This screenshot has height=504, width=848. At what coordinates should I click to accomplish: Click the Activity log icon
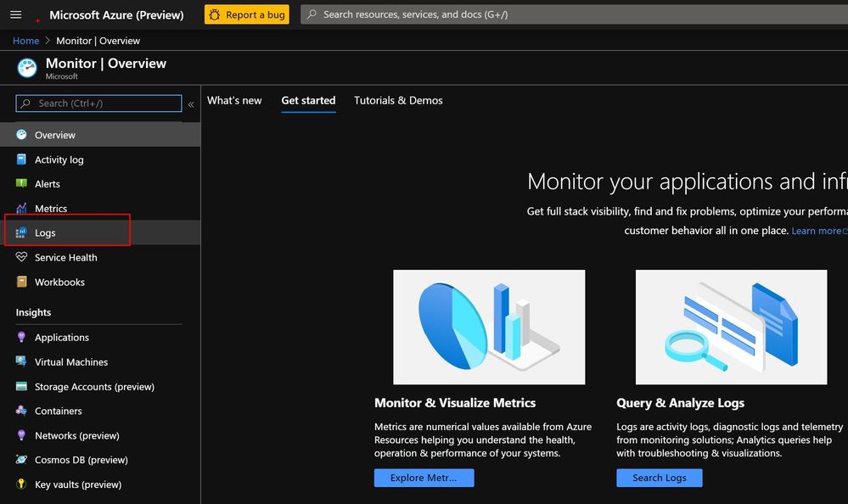click(x=21, y=159)
